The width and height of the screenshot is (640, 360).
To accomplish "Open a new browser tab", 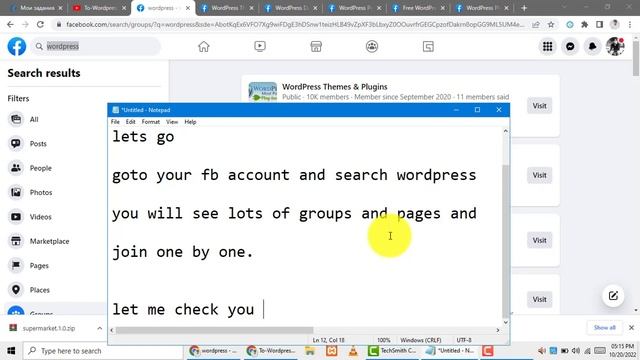I will pos(524,8).
